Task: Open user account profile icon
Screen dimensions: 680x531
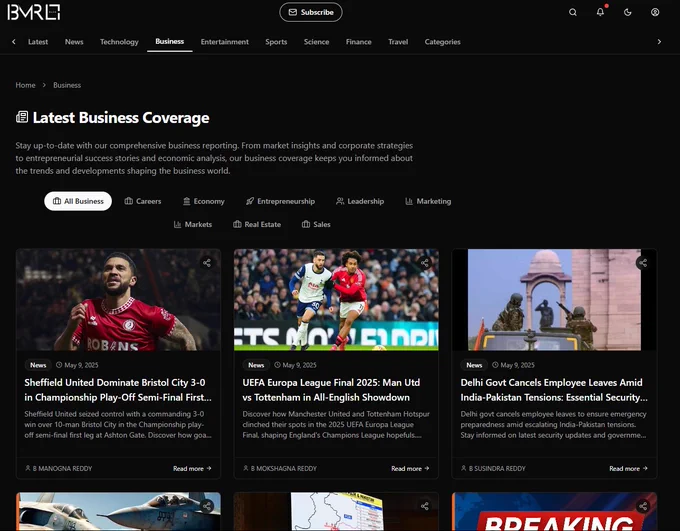Action: (x=655, y=12)
